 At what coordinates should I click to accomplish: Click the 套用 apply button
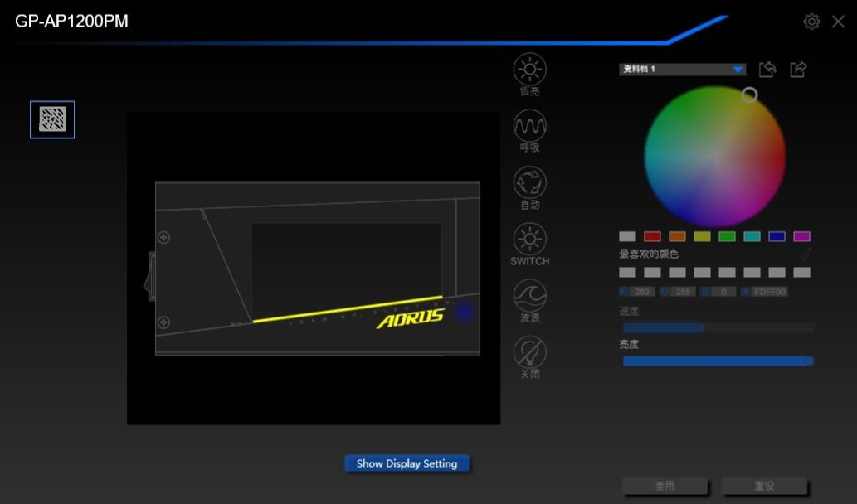pos(665,486)
